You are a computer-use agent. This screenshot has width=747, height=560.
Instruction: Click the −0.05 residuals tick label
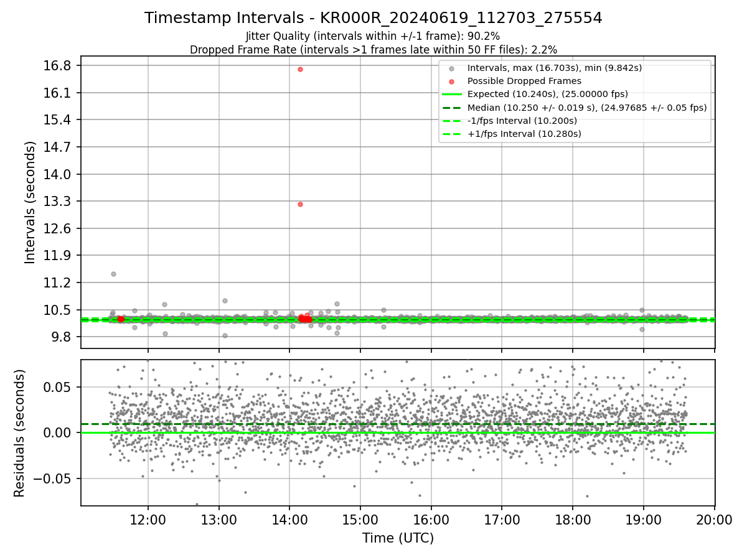coord(52,478)
